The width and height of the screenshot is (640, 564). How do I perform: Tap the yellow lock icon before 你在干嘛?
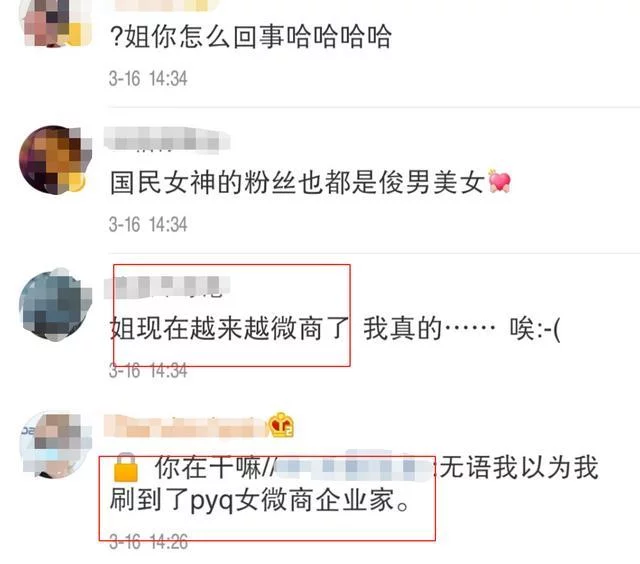coord(126,468)
